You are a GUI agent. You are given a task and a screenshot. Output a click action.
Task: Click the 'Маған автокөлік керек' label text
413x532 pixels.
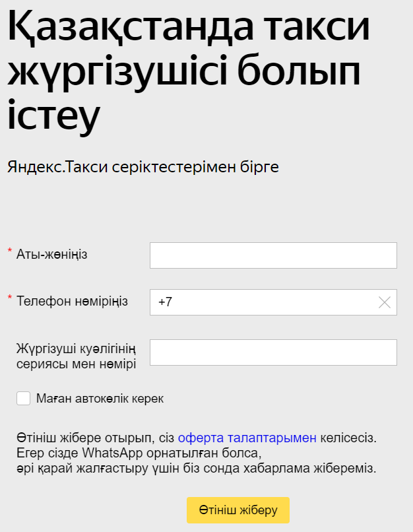coord(100,399)
